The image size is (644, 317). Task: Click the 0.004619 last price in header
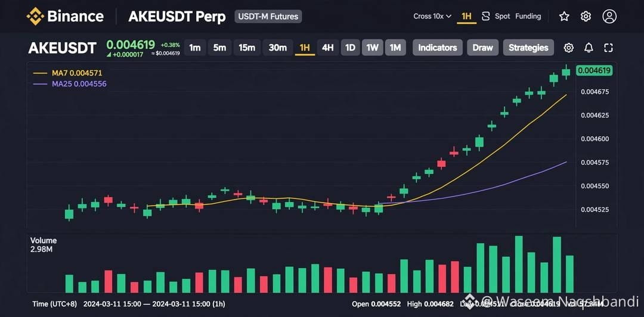(131, 45)
